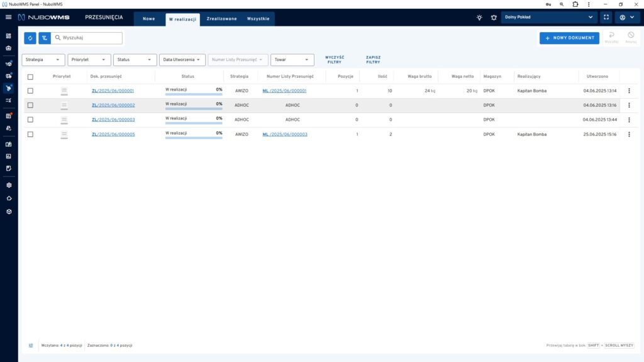Switch to the Nowe tab
644x362 pixels.
coord(148,19)
